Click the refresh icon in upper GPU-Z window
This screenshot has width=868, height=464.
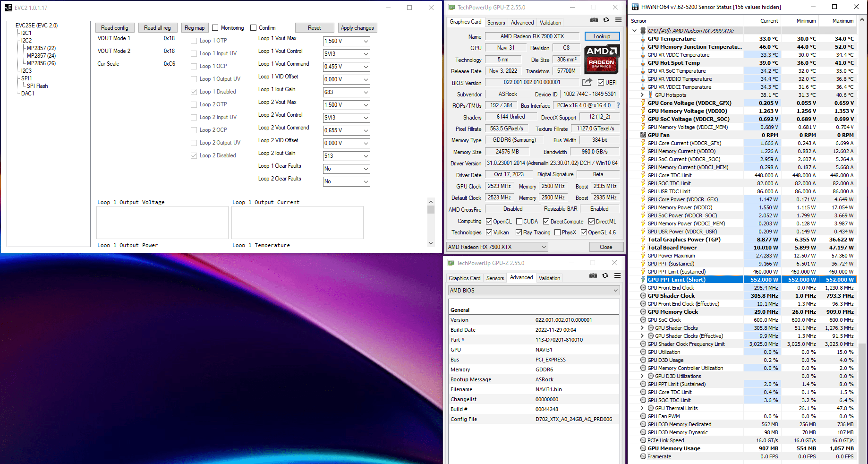(x=606, y=20)
